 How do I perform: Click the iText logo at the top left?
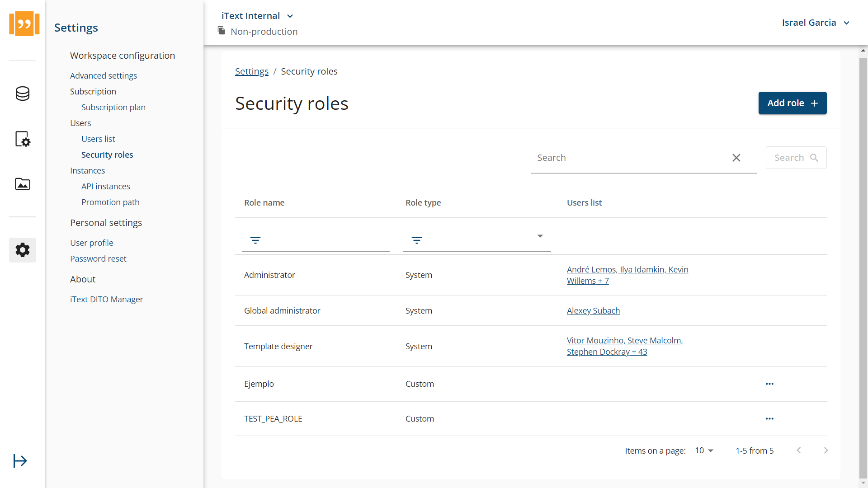tap(24, 23)
